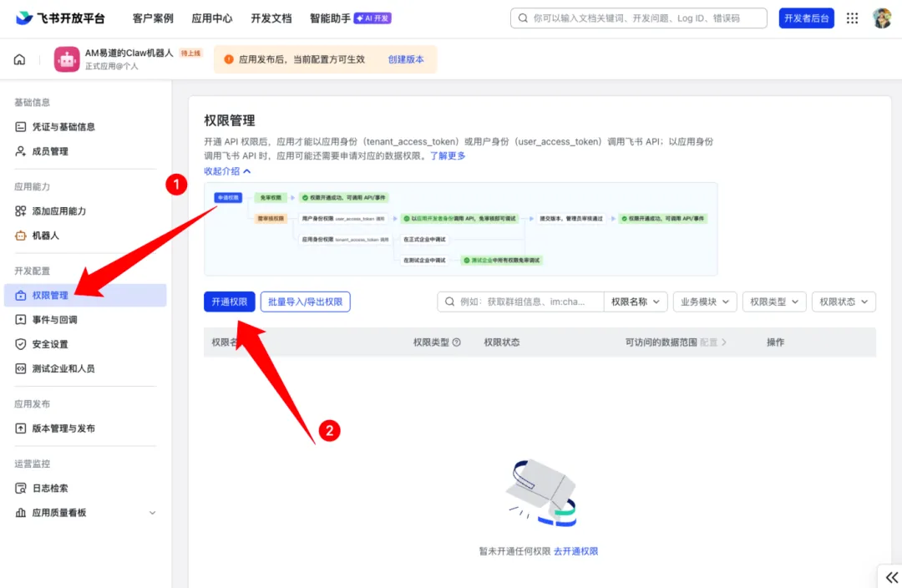Click the help icon beside 权限类型 column
This screenshot has width=902, height=588.
tap(457, 342)
